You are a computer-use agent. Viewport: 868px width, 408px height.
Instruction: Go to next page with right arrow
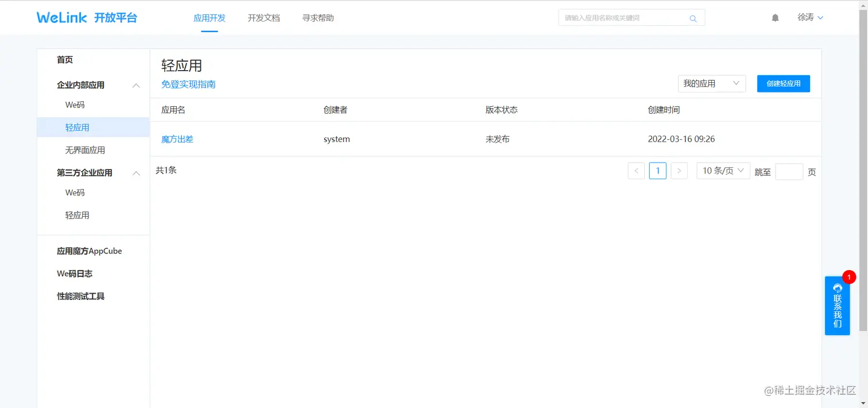tap(679, 171)
